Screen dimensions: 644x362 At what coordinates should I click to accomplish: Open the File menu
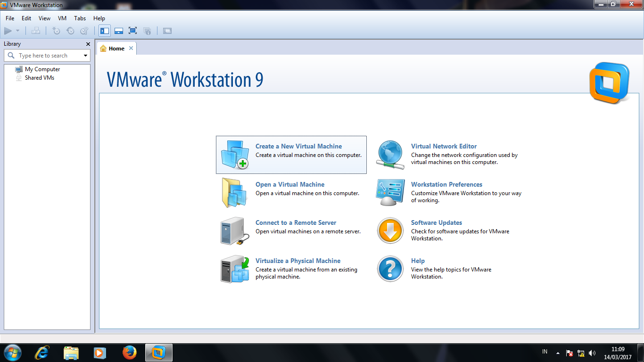pyautogui.click(x=10, y=18)
